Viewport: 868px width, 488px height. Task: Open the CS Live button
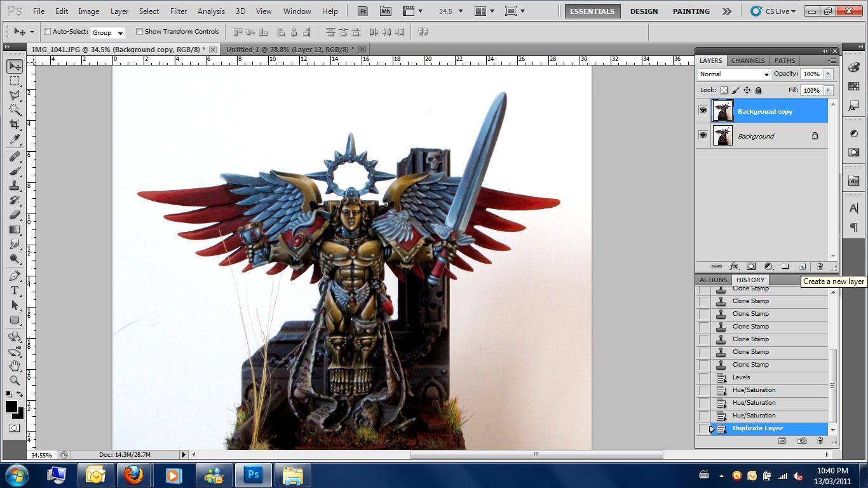[773, 11]
